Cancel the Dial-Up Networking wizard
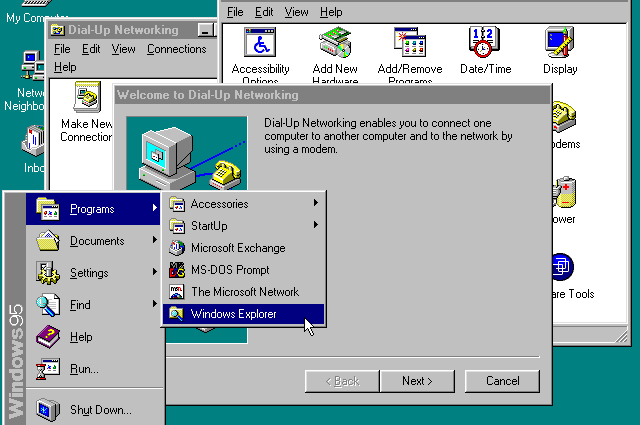Viewport: 640px width, 425px height. (x=502, y=381)
